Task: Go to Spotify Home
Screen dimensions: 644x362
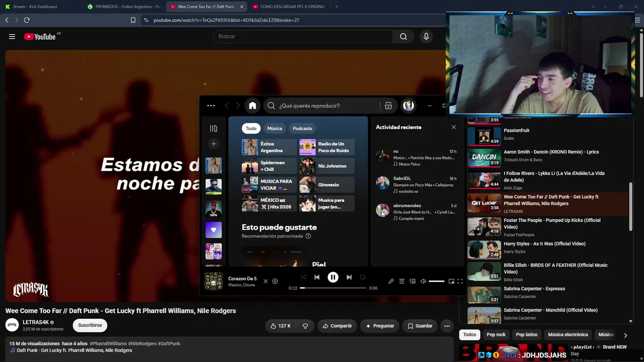Action: tap(253, 106)
